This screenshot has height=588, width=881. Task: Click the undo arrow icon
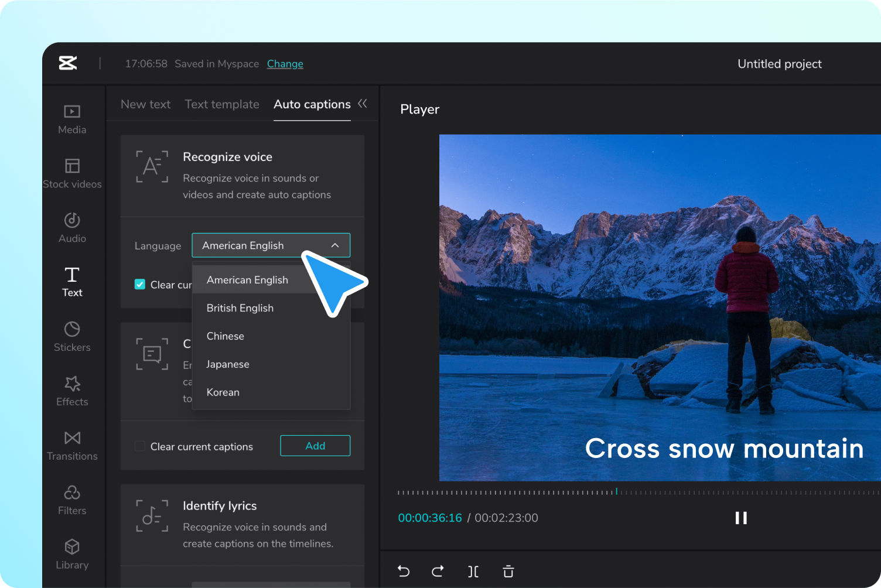click(404, 571)
